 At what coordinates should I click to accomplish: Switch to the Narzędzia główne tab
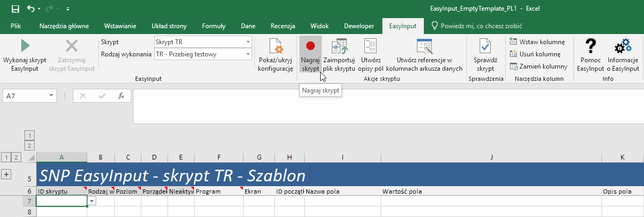pyautogui.click(x=64, y=26)
